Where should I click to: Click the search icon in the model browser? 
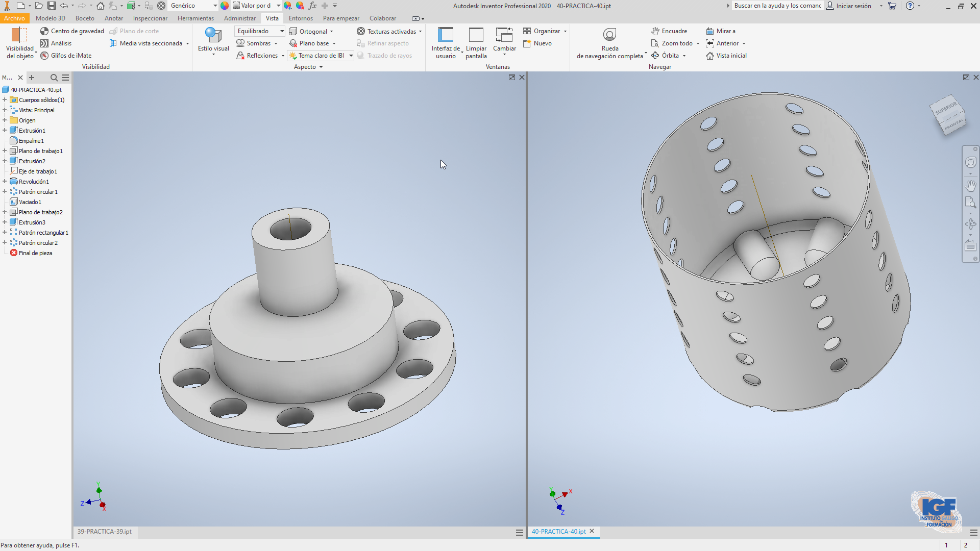point(54,78)
